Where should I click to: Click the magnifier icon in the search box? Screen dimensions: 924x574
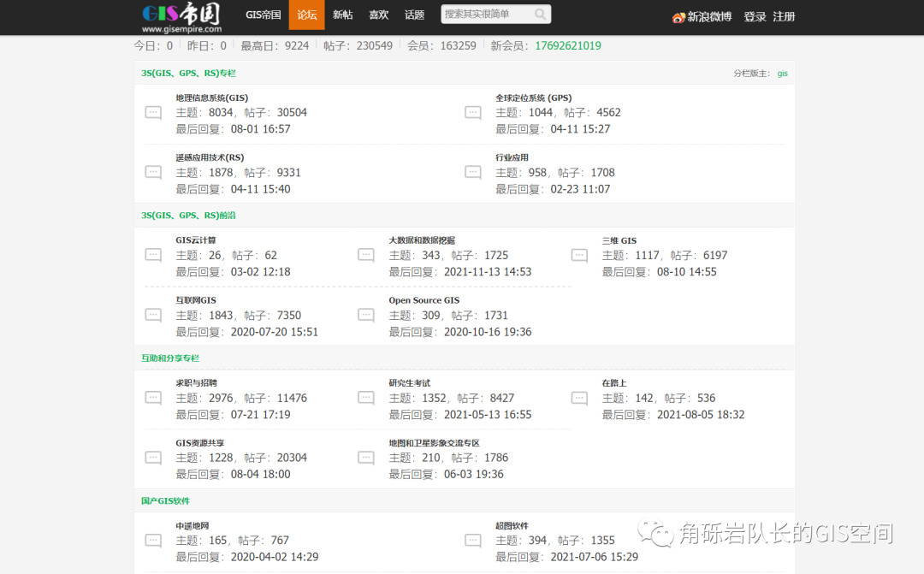[540, 14]
